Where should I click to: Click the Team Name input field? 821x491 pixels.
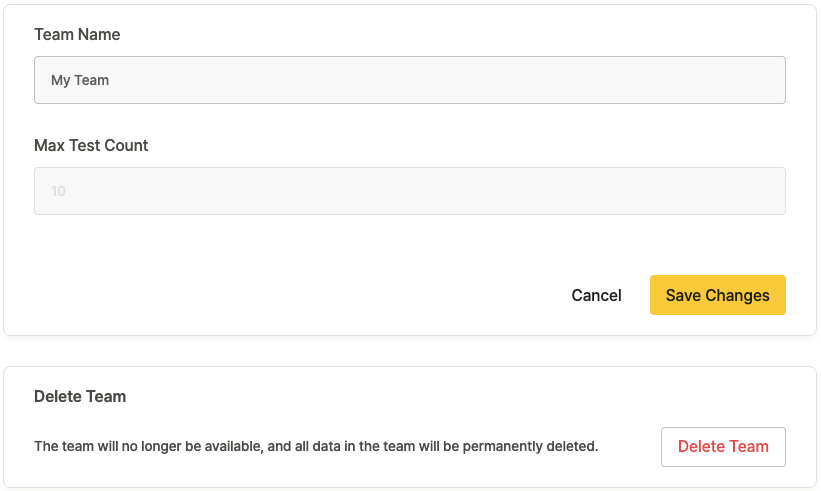410,80
